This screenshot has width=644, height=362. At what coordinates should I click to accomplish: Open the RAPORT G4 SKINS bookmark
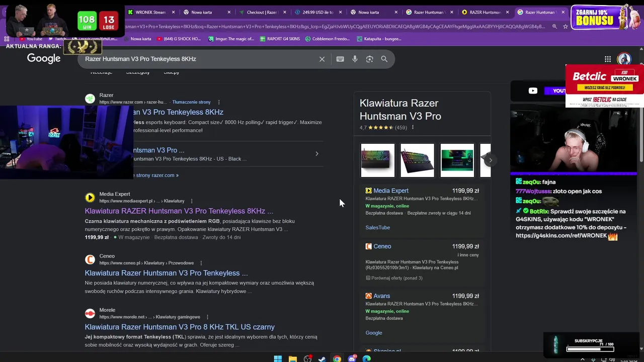[280, 39]
